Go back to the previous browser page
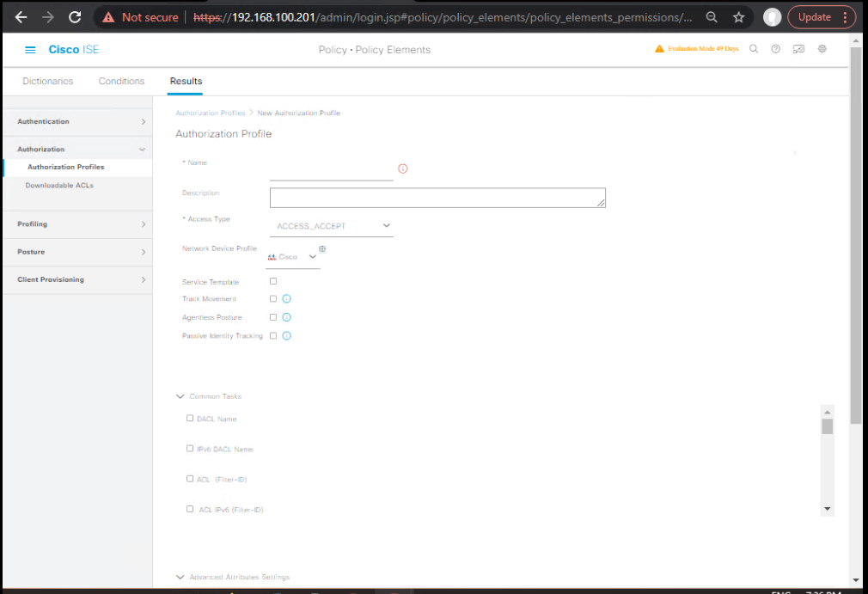The image size is (868, 594). (x=21, y=17)
